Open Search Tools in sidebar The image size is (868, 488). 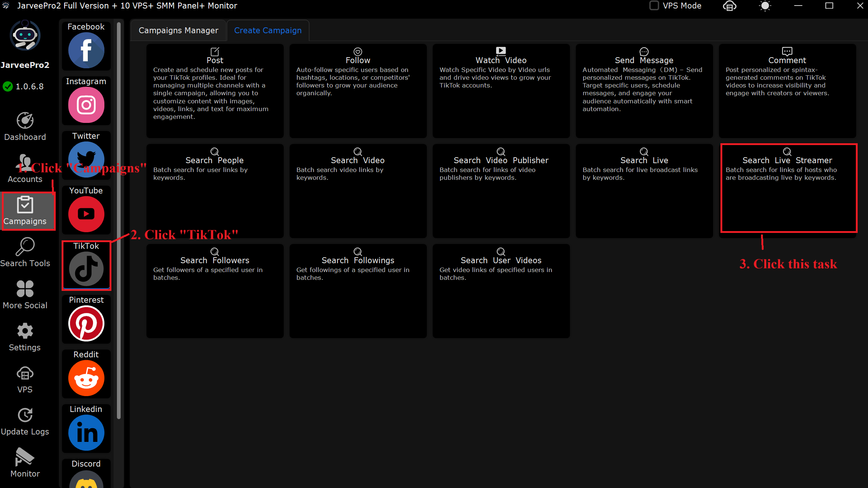pos(25,253)
